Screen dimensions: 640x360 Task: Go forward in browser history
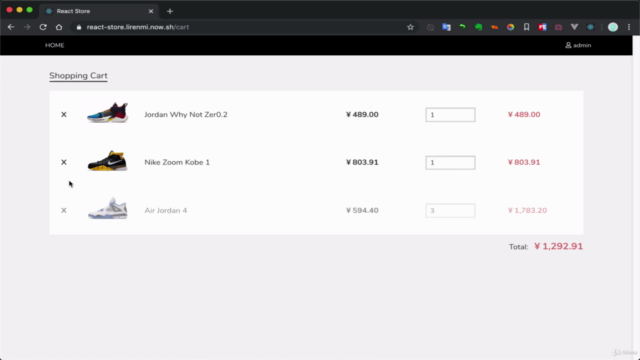[27, 27]
